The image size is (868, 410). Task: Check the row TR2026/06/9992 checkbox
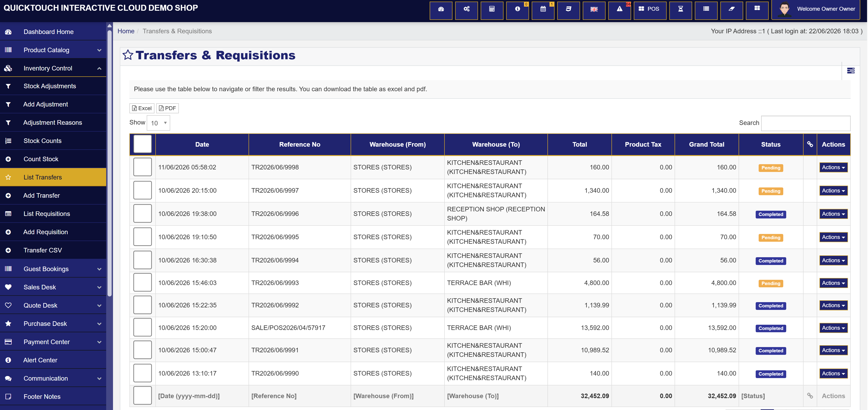(143, 305)
